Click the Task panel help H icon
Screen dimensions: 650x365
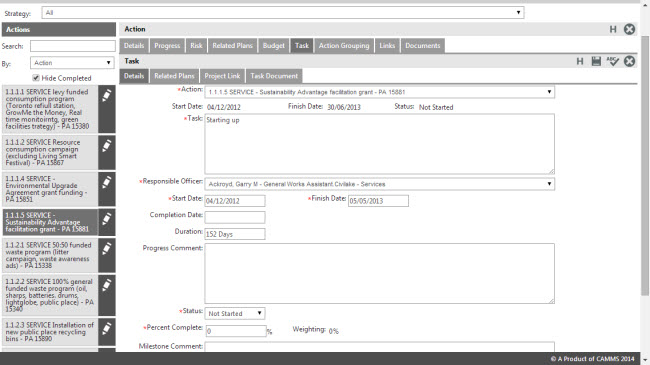tap(580, 61)
